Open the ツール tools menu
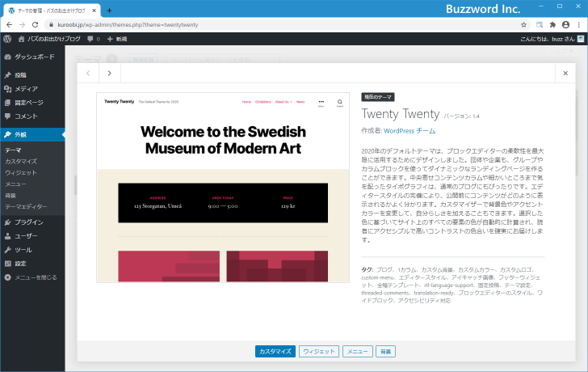 23,250
